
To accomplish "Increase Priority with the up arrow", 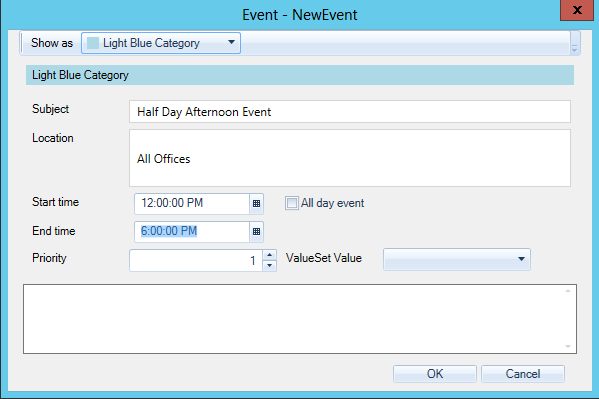I will pos(270,255).
